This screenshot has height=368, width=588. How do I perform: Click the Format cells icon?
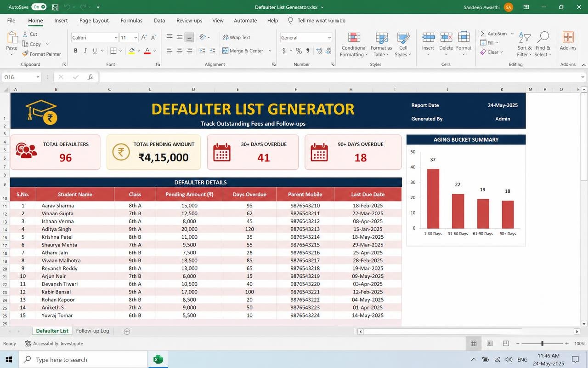(x=464, y=38)
